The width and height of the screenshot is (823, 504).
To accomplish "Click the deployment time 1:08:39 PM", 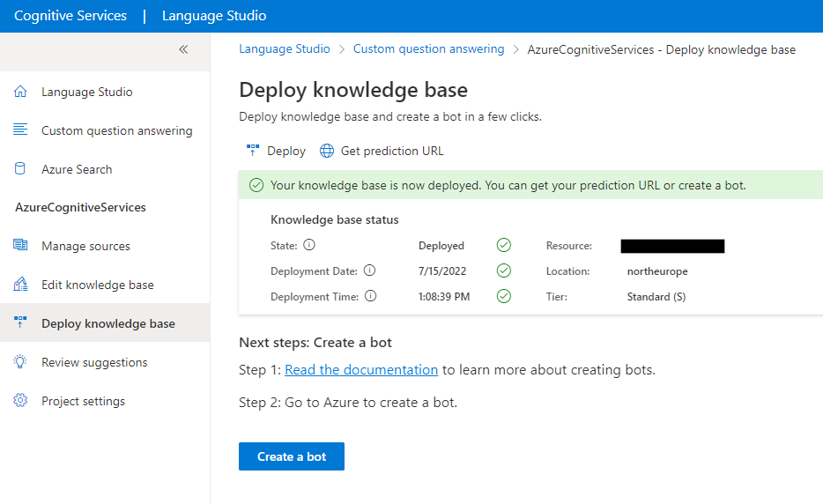I will point(444,297).
